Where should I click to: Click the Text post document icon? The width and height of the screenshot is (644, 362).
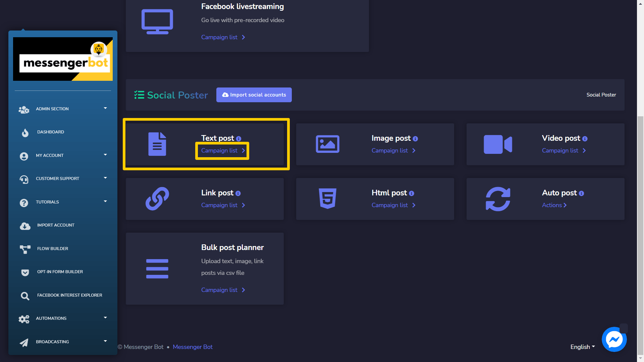point(157,144)
